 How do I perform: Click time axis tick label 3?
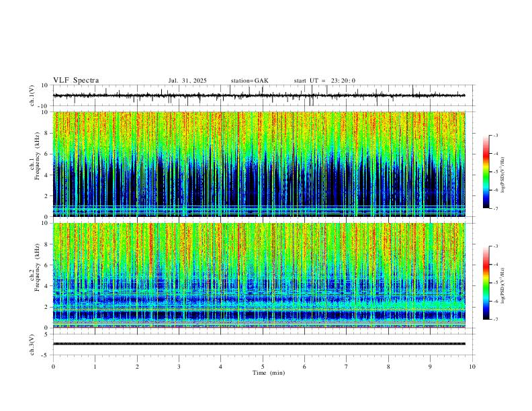point(179,367)
